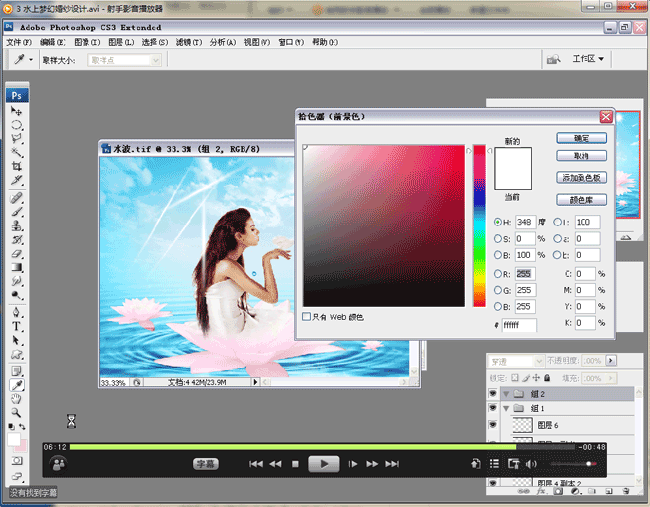The image size is (650, 507).
Task: Open the 编辑 menu
Action: click(53, 42)
